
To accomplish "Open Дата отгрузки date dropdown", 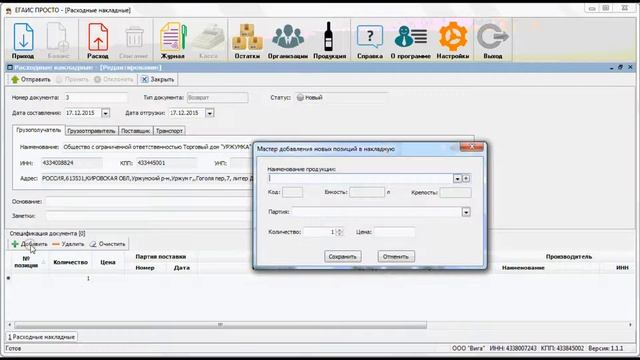I will (x=209, y=113).
